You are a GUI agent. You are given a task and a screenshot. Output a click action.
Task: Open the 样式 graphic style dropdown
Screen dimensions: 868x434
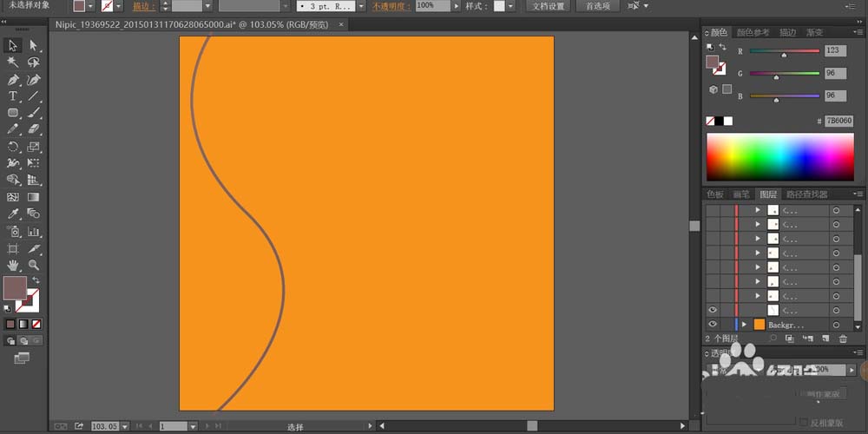[x=510, y=6]
